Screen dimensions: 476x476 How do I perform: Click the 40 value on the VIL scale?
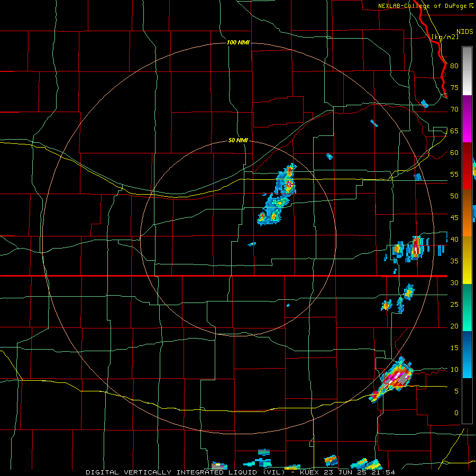(454, 239)
